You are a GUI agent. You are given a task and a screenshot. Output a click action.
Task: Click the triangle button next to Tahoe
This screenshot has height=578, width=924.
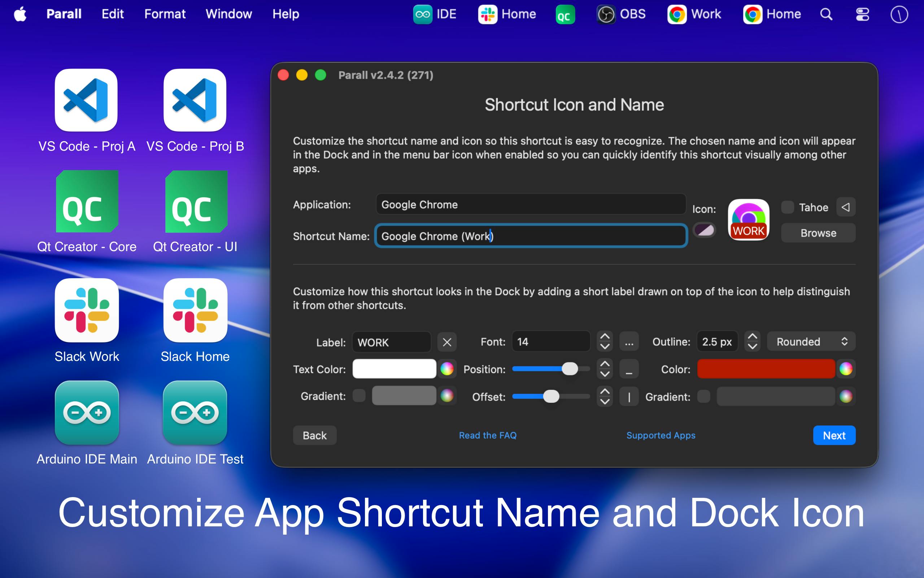coord(846,207)
